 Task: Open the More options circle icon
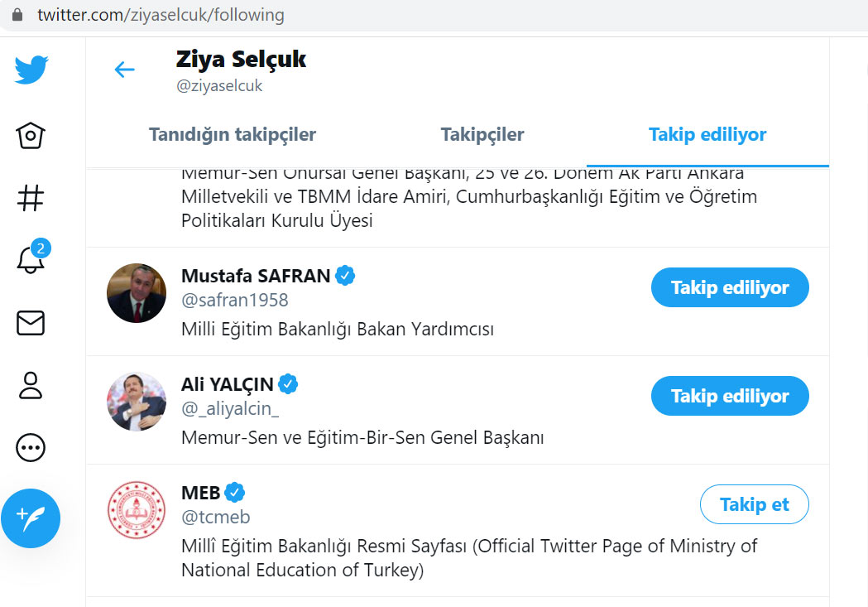pyautogui.click(x=31, y=448)
